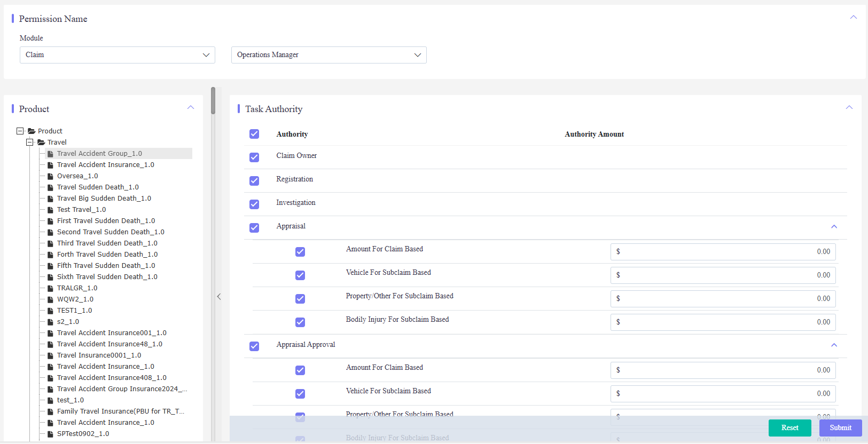Image resolution: width=868 pixels, height=444 pixels.
Task: Uncheck Appraisal Amount For Claim Based checkbox
Action: point(300,252)
